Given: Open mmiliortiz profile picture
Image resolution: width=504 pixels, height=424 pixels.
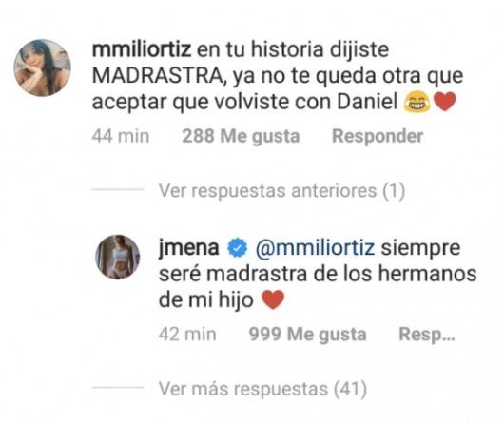Looking at the screenshot, I should pos(42,67).
